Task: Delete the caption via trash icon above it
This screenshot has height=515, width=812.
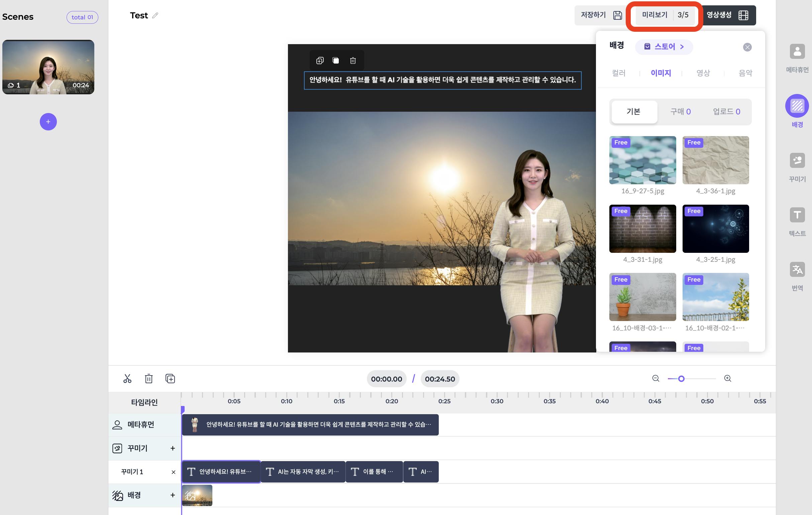Action: (353, 61)
